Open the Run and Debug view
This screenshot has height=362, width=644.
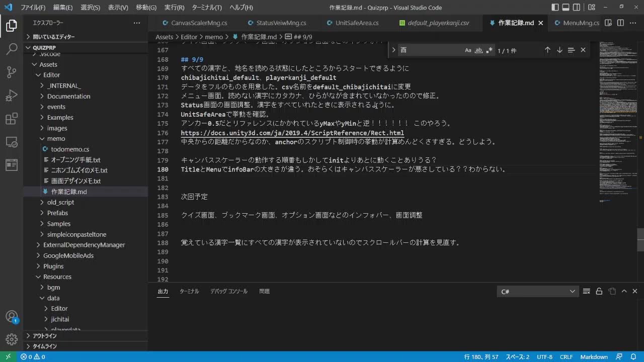coord(12,96)
